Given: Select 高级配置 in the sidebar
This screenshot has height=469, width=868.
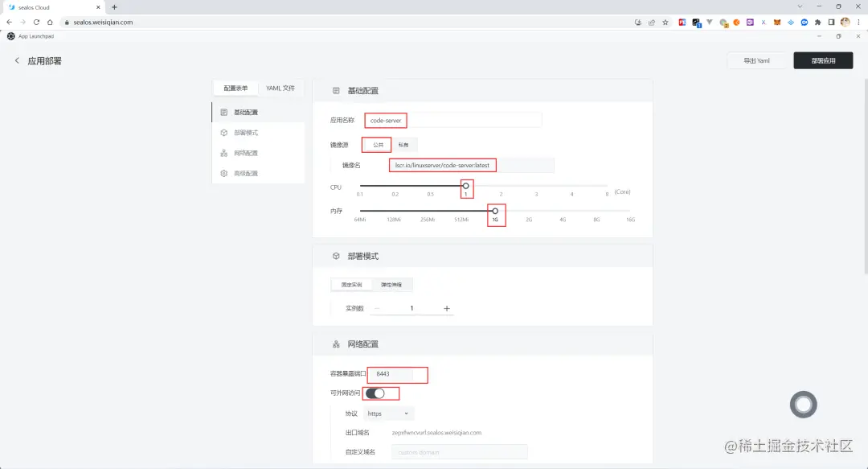Looking at the screenshot, I should [x=258, y=174].
